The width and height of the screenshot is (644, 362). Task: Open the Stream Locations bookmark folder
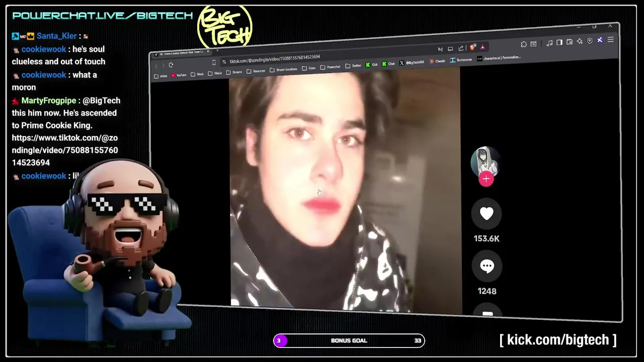tap(283, 70)
